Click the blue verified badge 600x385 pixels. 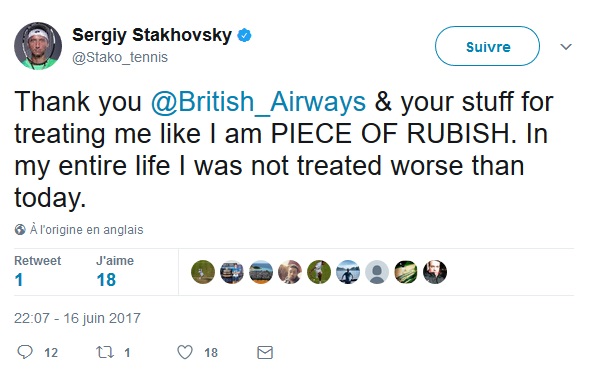245,35
